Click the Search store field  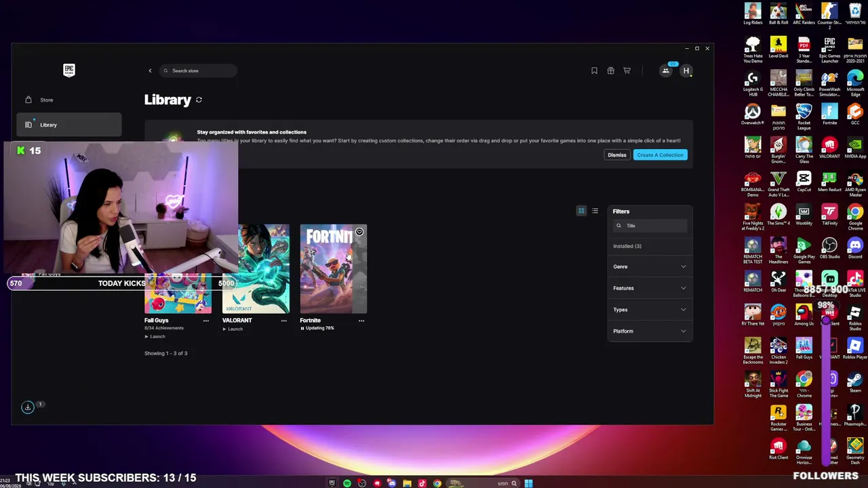(x=198, y=70)
